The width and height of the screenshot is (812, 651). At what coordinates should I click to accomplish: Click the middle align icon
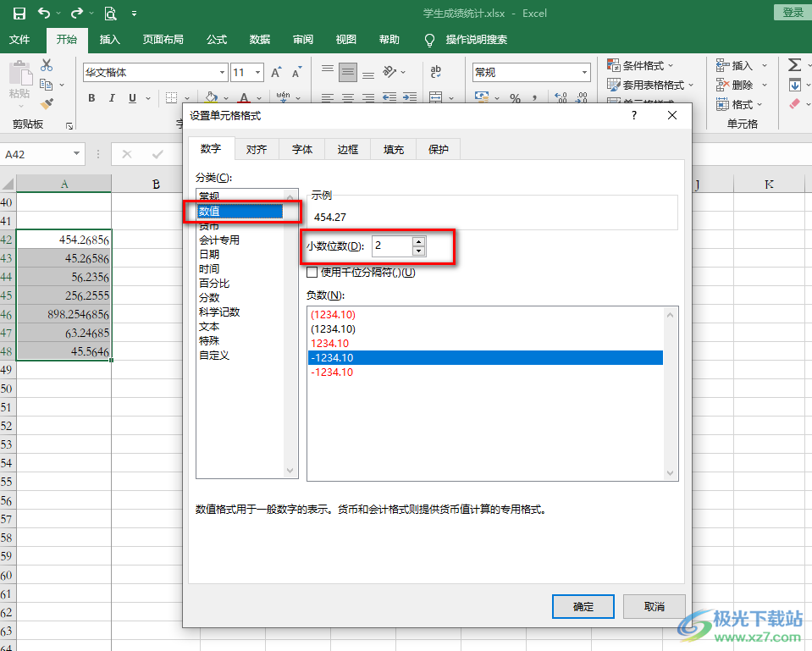pos(348,73)
